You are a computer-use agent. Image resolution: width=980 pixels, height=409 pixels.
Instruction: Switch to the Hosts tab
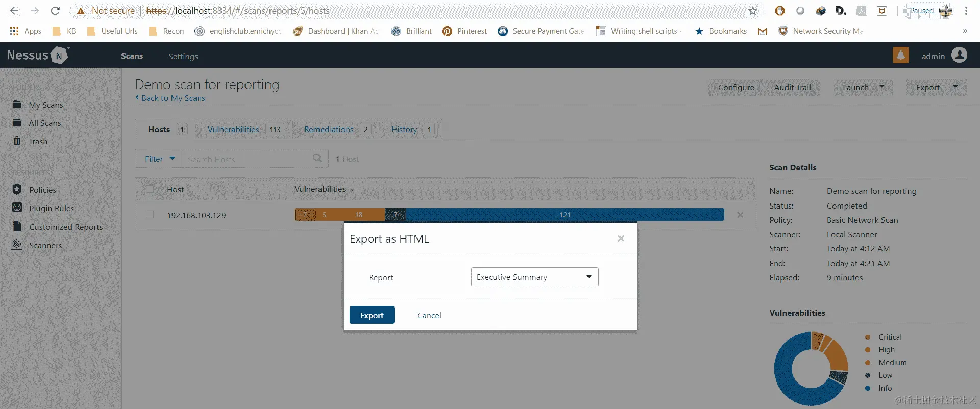164,129
